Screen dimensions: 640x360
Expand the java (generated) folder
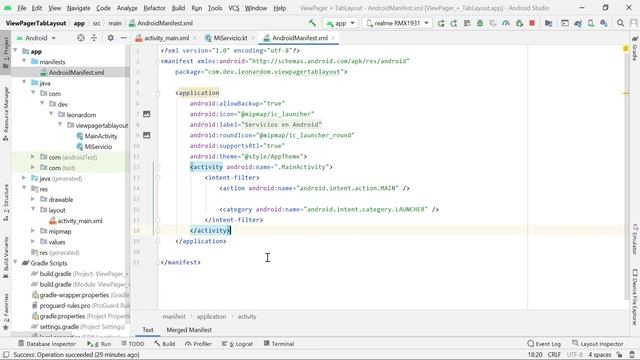coord(24,178)
